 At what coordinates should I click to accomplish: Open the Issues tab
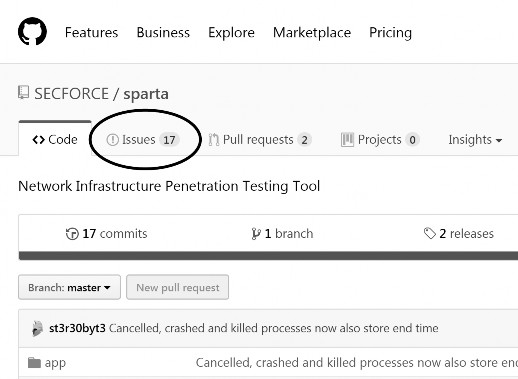pyautogui.click(x=143, y=139)
